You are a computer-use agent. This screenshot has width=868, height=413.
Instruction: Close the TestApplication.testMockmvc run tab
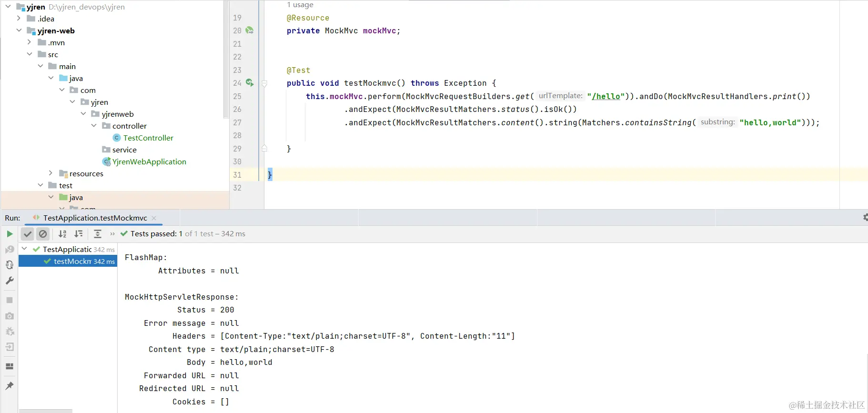click(x=154, y=218)
